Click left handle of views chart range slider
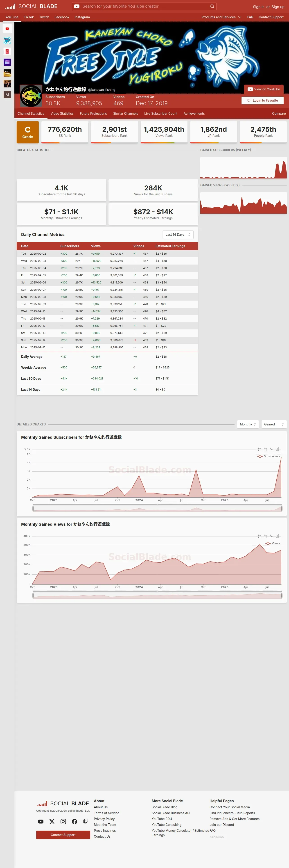The image size is (289, 868). click(x=33, y=595)
